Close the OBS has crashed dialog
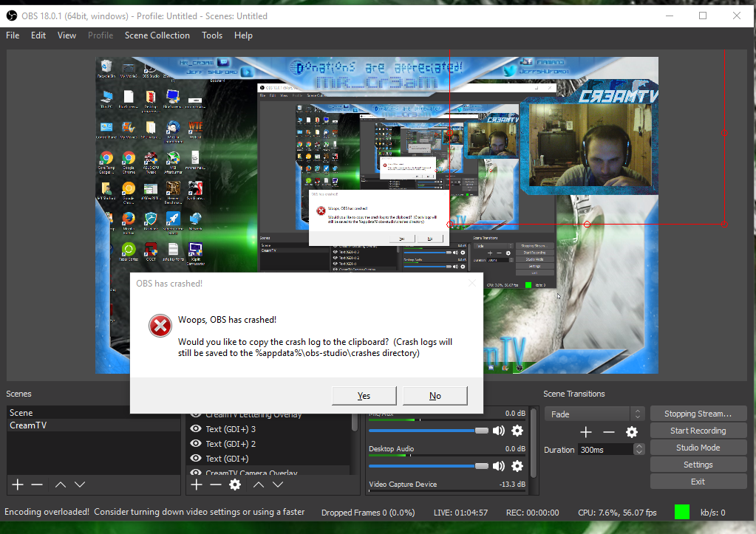This screenshot has height=534, width=756. (x=472, y=284)
